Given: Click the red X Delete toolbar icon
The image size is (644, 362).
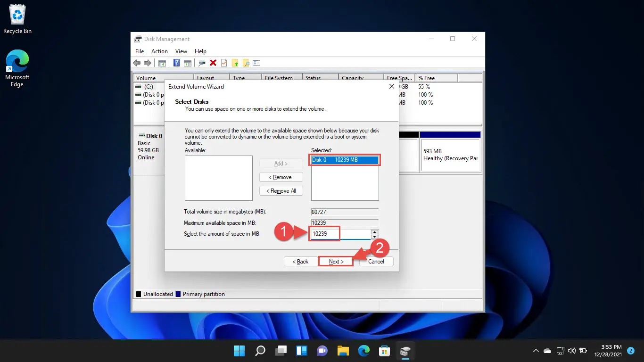Looking at the screenshot, I should (213, 63).
